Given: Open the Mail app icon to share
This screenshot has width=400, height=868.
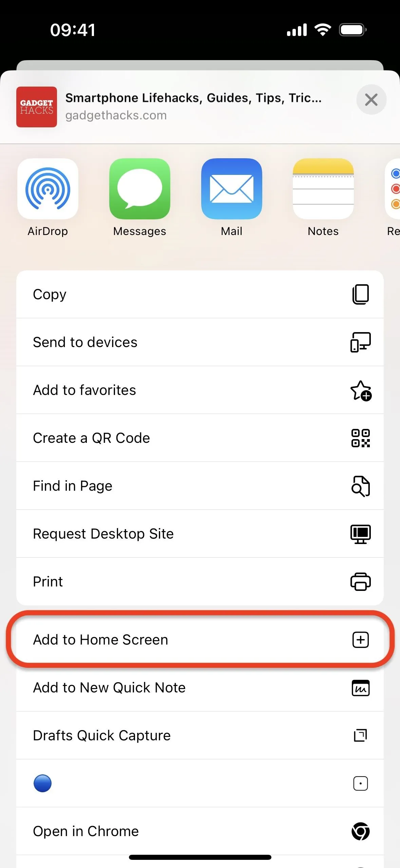Looking at the screenshot, I should 232,189.
